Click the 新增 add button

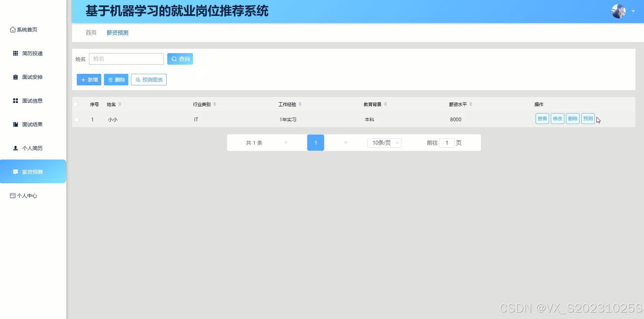click(89, 80)
